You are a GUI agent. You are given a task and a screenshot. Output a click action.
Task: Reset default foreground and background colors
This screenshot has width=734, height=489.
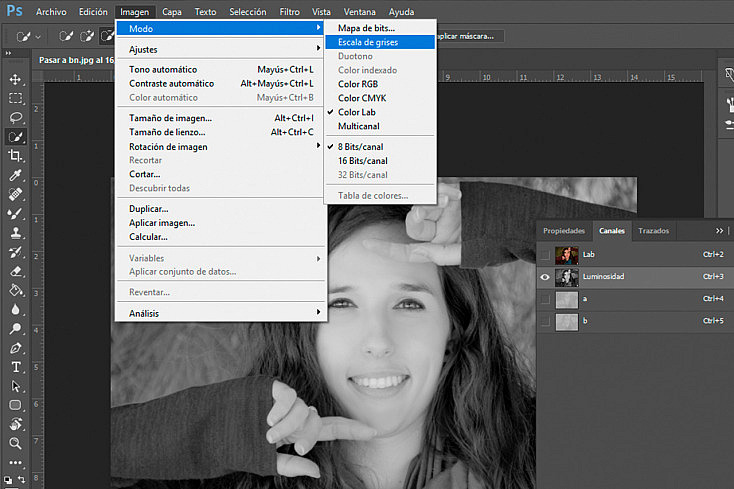pos(8,480)
